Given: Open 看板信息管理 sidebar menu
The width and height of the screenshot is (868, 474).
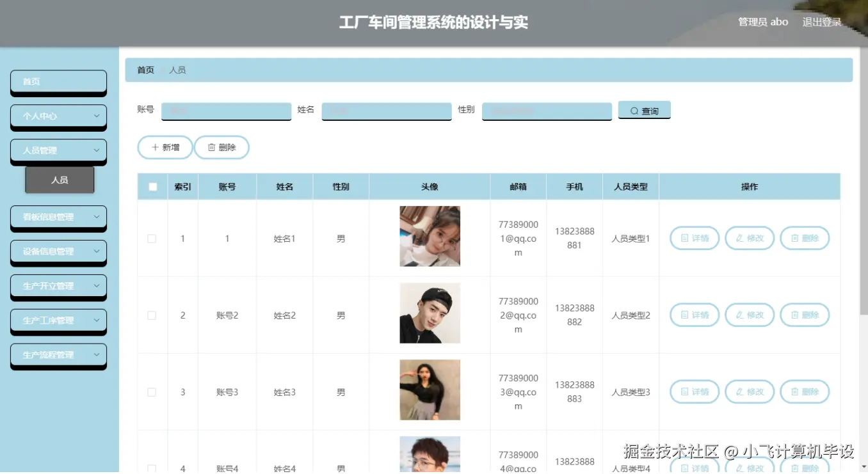Looking at the screenshot, I should [x=58, y=217].
